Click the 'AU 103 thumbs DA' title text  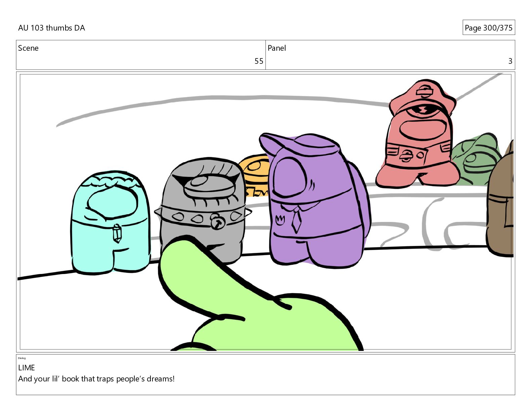point(51,28)
